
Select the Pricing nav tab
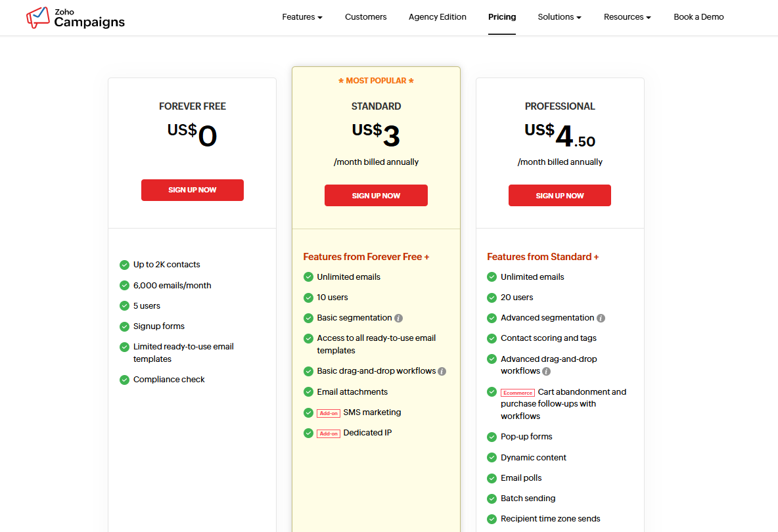point(502,17)
